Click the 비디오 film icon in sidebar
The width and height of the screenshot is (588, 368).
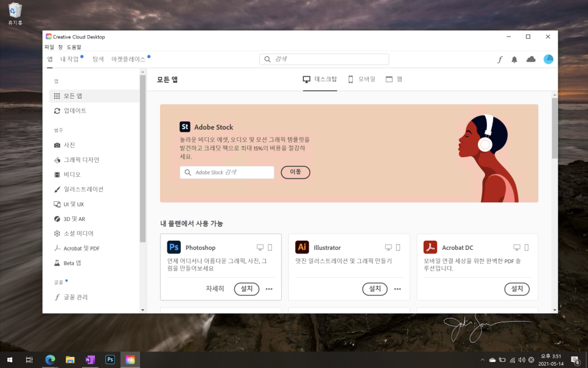(57, 175)
